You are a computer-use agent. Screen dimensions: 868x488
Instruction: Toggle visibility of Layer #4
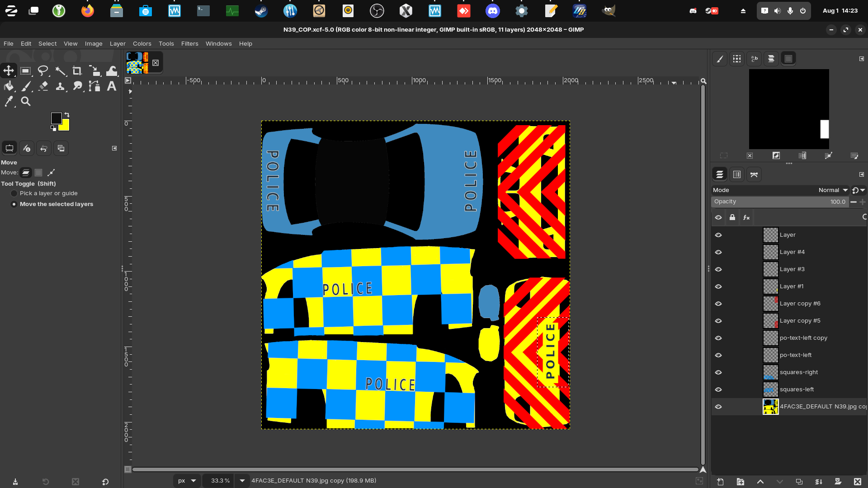(x=718, y=252)
